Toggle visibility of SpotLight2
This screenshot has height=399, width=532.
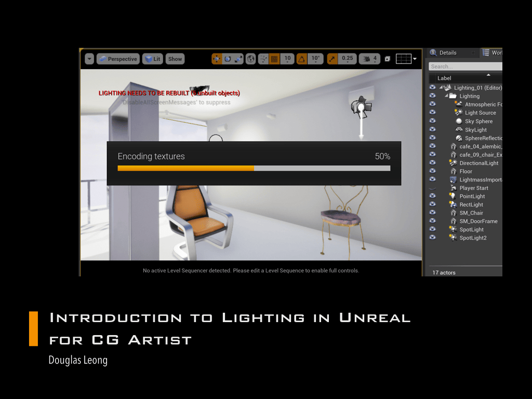click(x=432, y=237)
